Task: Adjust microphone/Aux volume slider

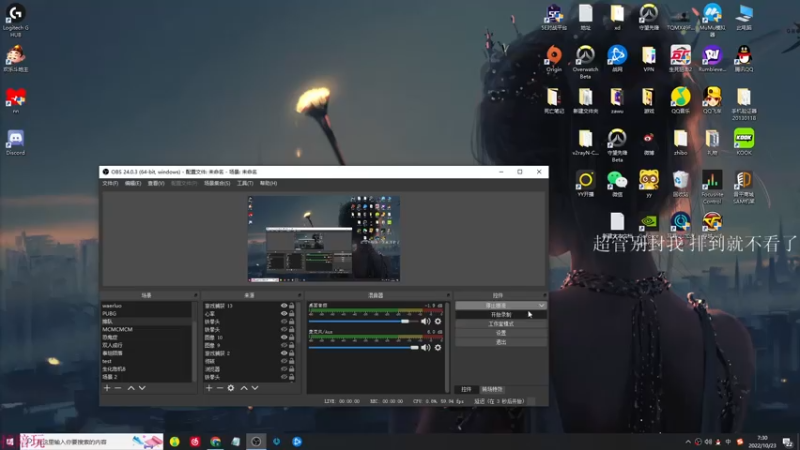Action: pyautogui.click(x=363, y=347)
